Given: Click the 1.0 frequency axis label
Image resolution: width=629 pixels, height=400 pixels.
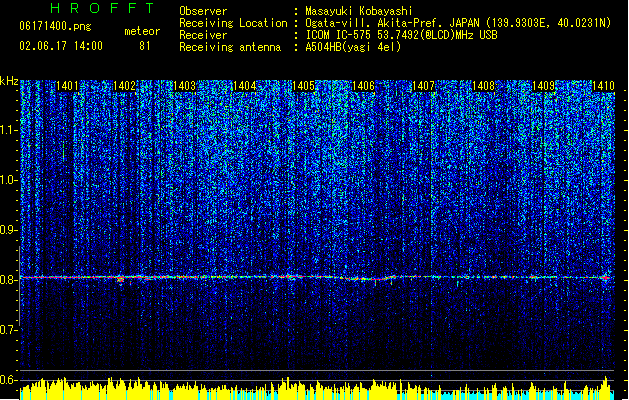Looking at the screenshot, I should [x=8, y=180].
